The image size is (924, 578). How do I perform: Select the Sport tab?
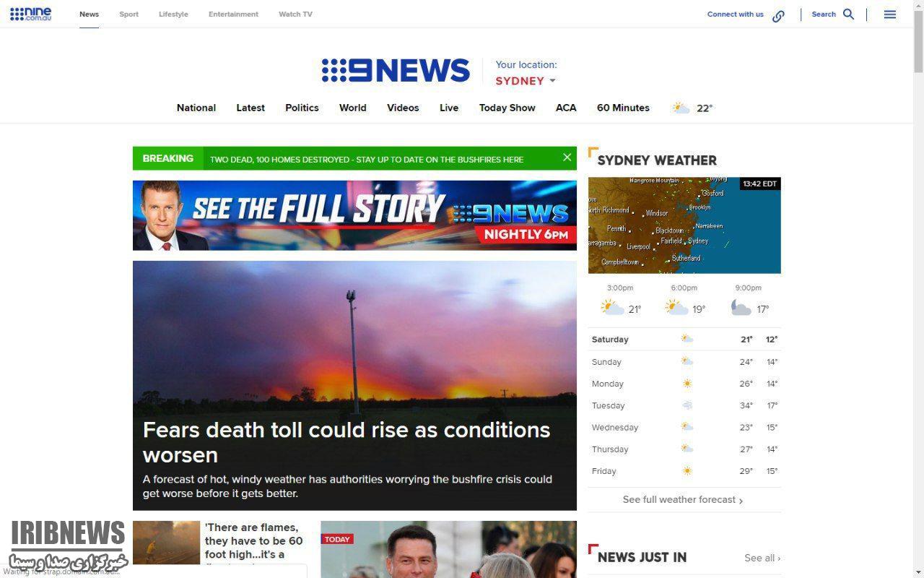(x=128, y=14)
